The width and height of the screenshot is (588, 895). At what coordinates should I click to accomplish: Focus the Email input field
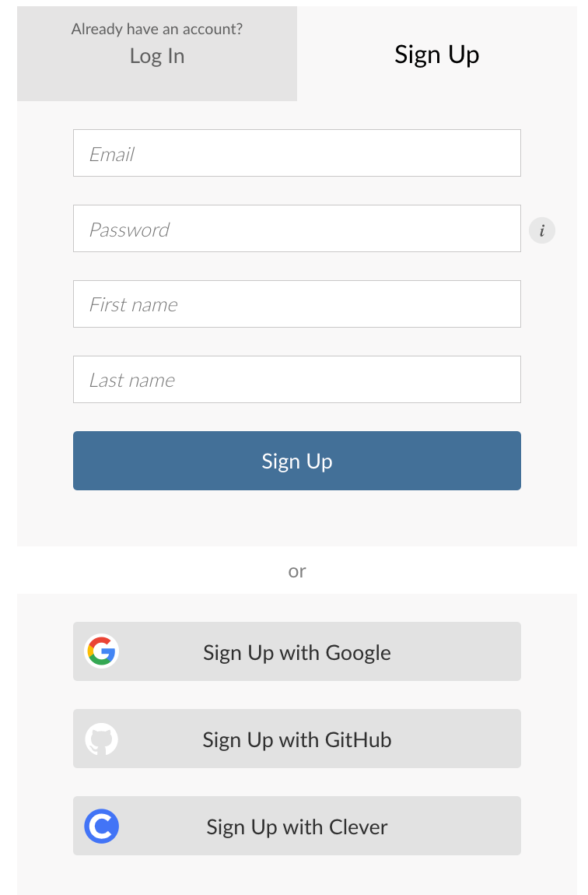296,153
